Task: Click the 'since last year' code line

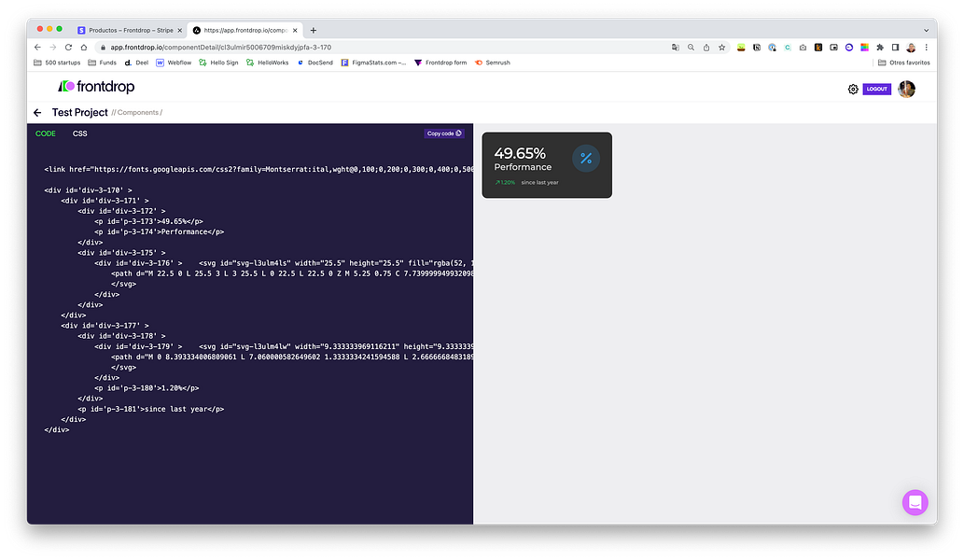Action: (150, 409)
